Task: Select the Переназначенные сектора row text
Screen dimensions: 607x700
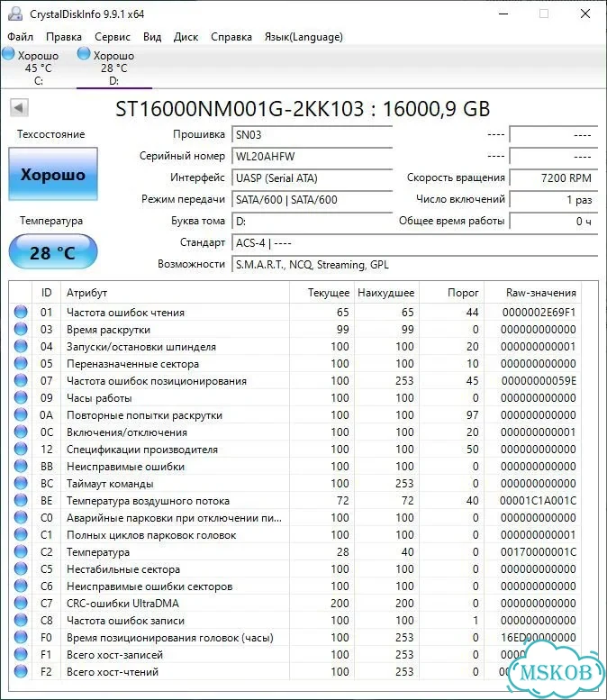Action: coord(132,364)
